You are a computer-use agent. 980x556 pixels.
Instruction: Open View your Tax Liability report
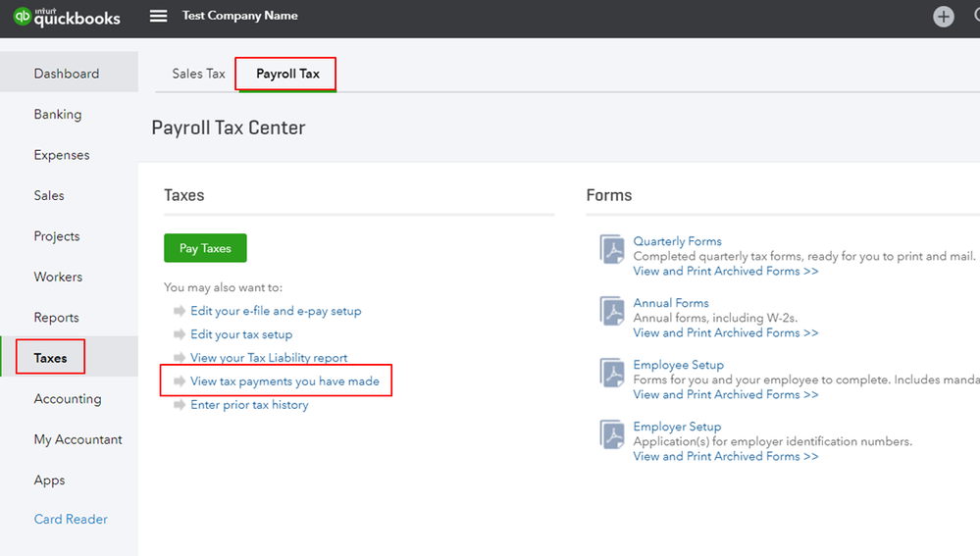click(x=269, y=358)
